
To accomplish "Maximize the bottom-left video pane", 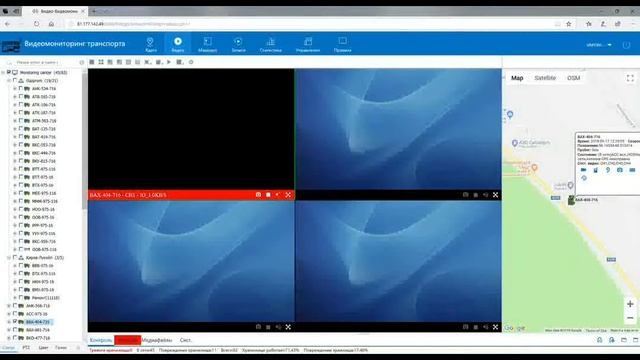I will [288, 327].
